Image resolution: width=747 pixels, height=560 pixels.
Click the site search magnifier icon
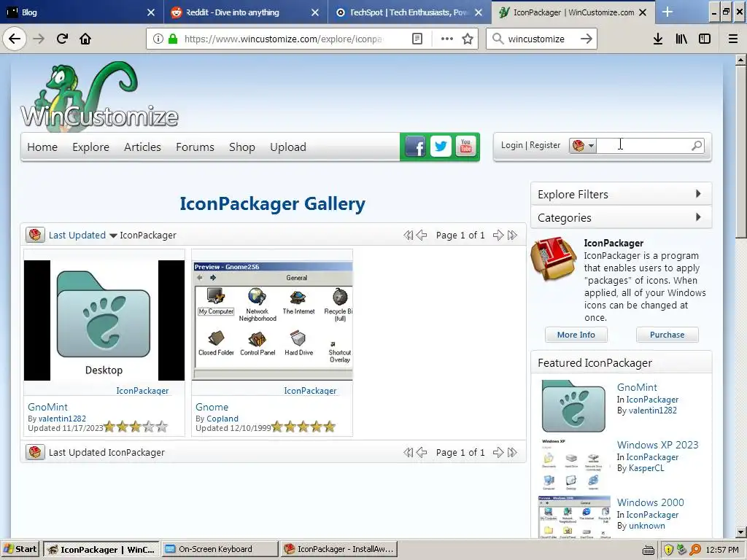[x=697, y=145]
